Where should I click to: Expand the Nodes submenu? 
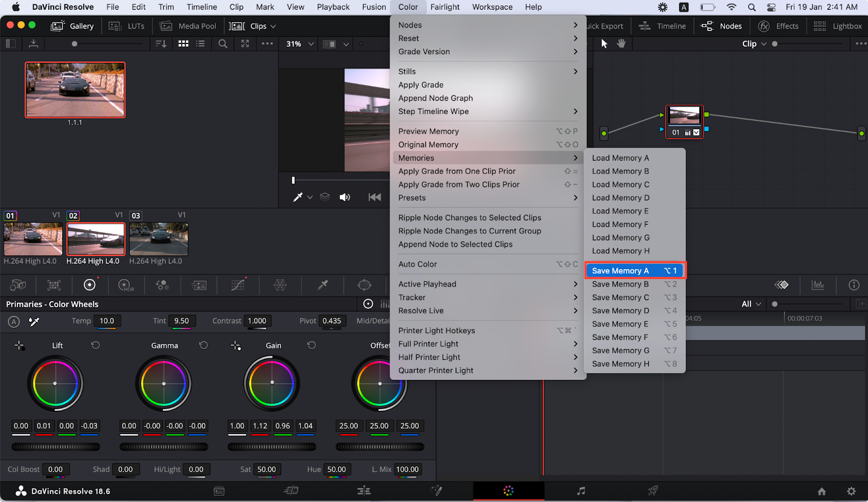(488, 25)
